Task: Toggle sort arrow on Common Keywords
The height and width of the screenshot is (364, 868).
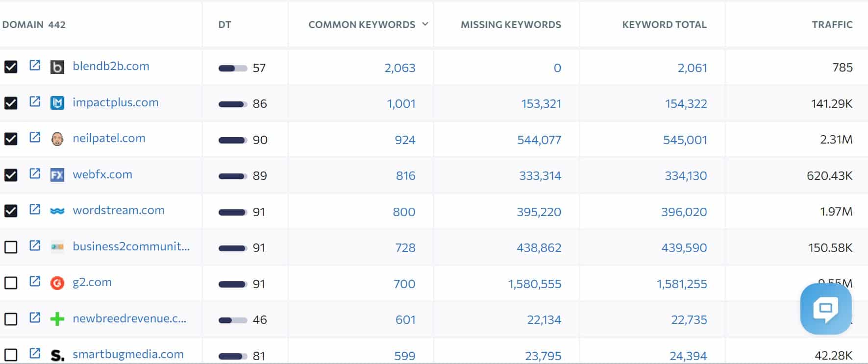Action: click(x=425, y=24)
